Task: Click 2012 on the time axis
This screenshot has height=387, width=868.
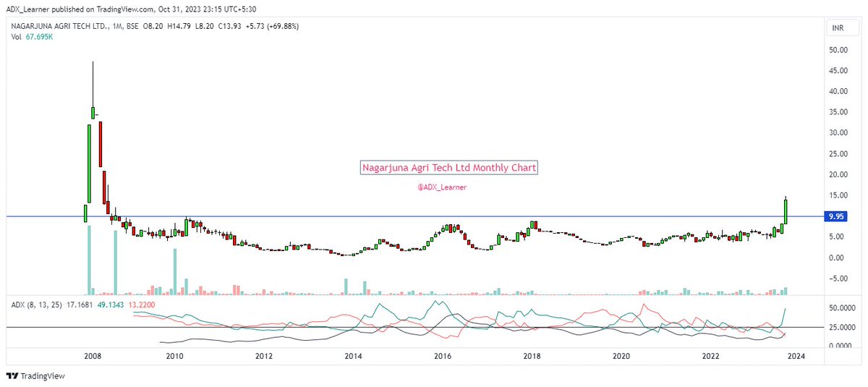Action: point(263,356)
